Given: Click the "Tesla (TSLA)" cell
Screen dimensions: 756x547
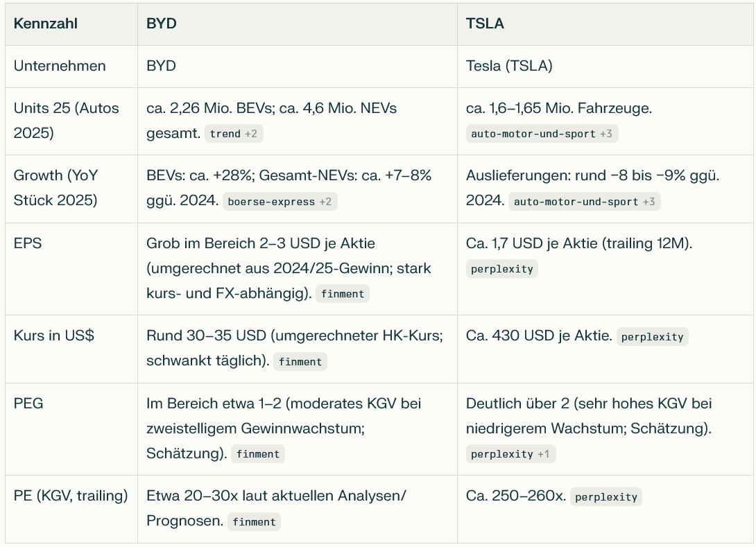Looking at the screenshot, I should (509, 66).
